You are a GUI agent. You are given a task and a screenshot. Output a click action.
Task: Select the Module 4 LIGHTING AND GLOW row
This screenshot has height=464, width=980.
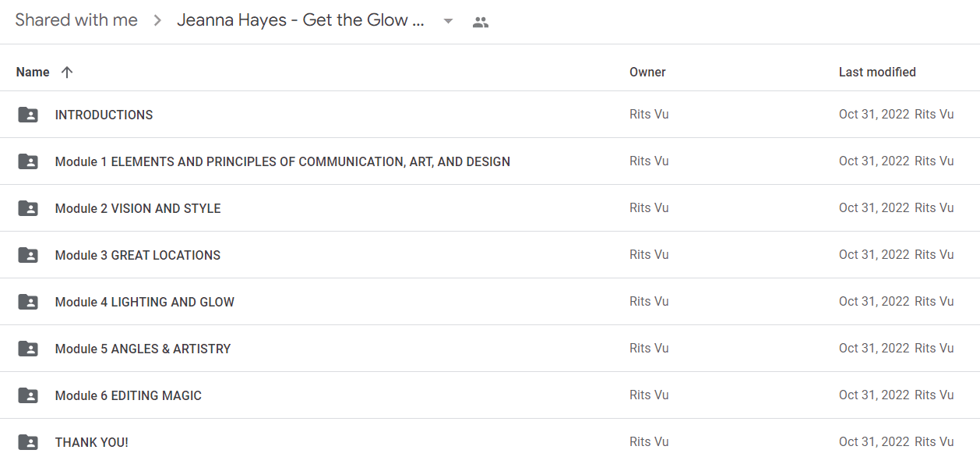coord(490,302)
